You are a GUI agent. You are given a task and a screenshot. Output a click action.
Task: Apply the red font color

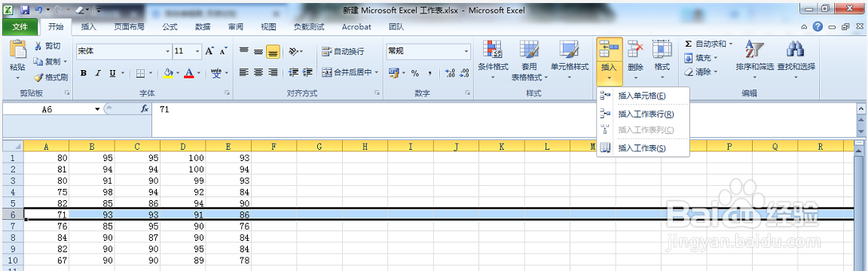(x=189, y=73)
